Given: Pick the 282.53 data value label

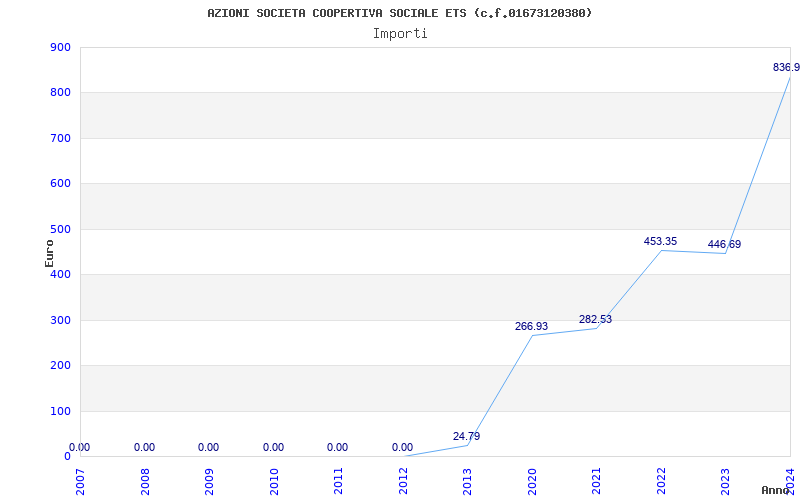Looking at the screenshot, I should (x=595, y=319).
